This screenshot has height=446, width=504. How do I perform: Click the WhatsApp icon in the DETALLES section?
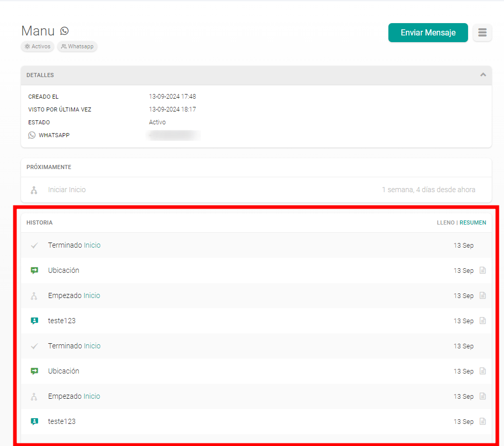tap(31, 135)
